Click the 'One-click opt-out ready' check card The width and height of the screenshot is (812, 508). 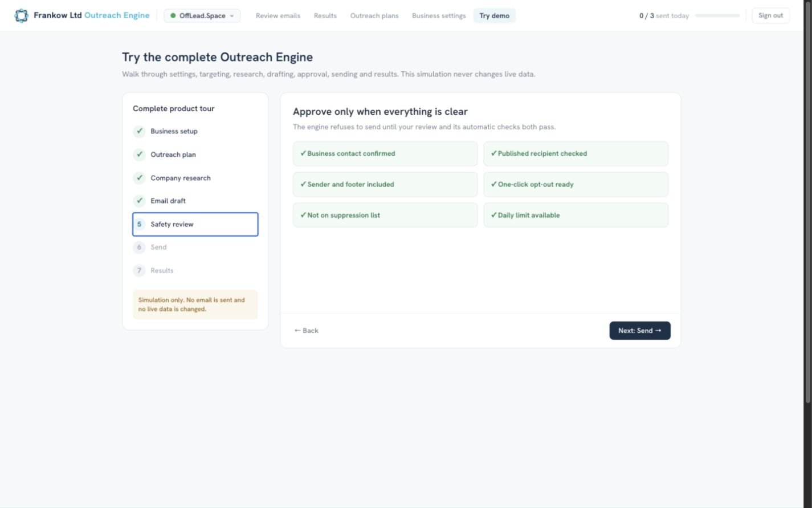576,185
